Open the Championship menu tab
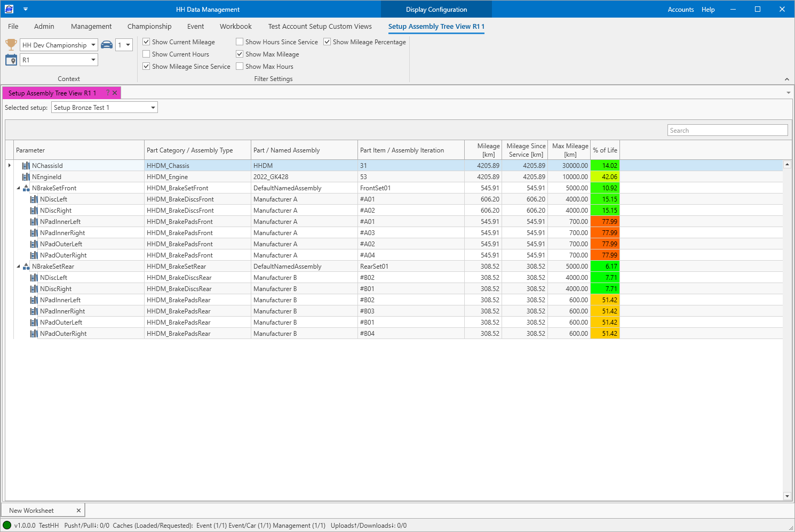This screenshot has width=795, height=532. 149,26
